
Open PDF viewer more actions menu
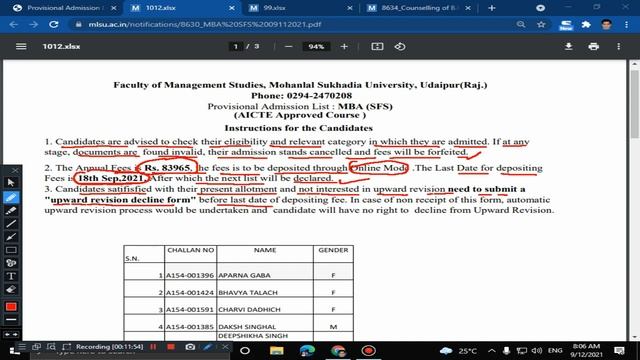[x=619, y=47]
